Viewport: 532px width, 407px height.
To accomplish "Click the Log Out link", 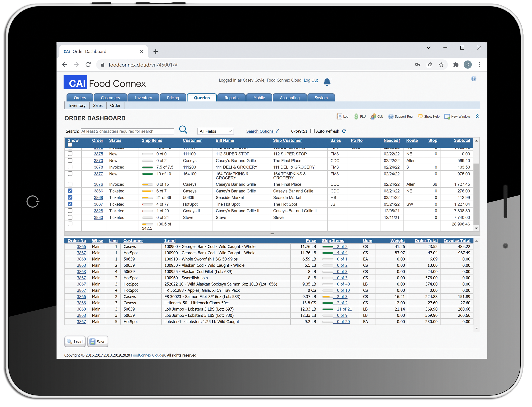I will 311,80.
